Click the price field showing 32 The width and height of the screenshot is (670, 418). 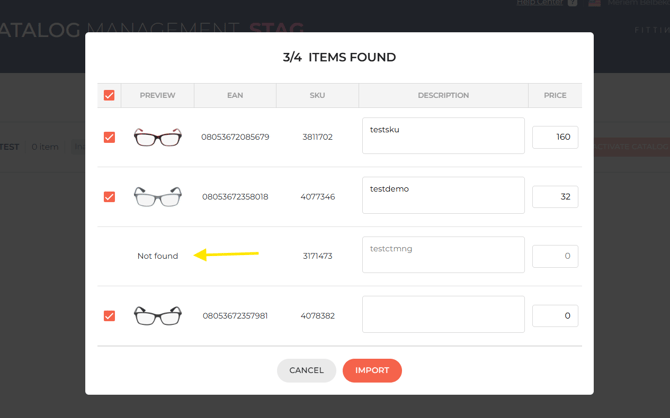(555, 197)
